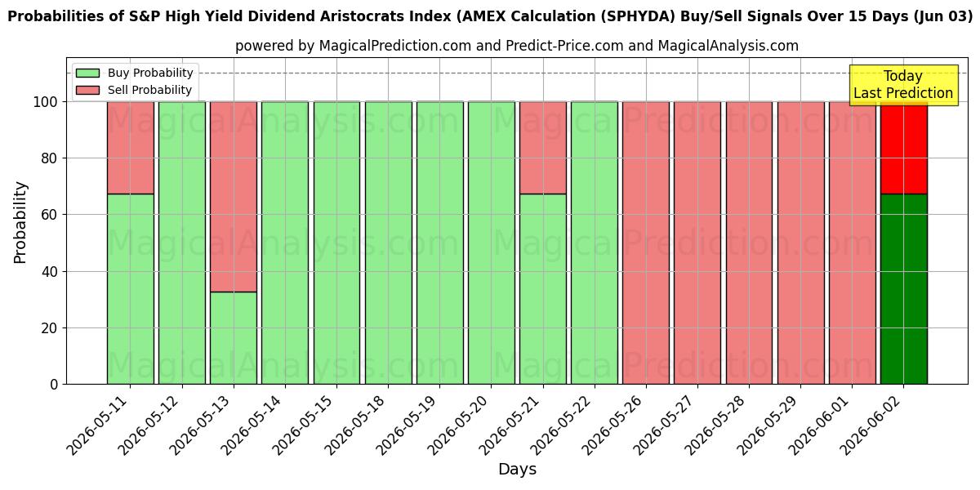This screenshot has height=490, width=980.
Task: Click the green buy segment of the 2026-05-21 bar
Action: (x=543, y=289)
